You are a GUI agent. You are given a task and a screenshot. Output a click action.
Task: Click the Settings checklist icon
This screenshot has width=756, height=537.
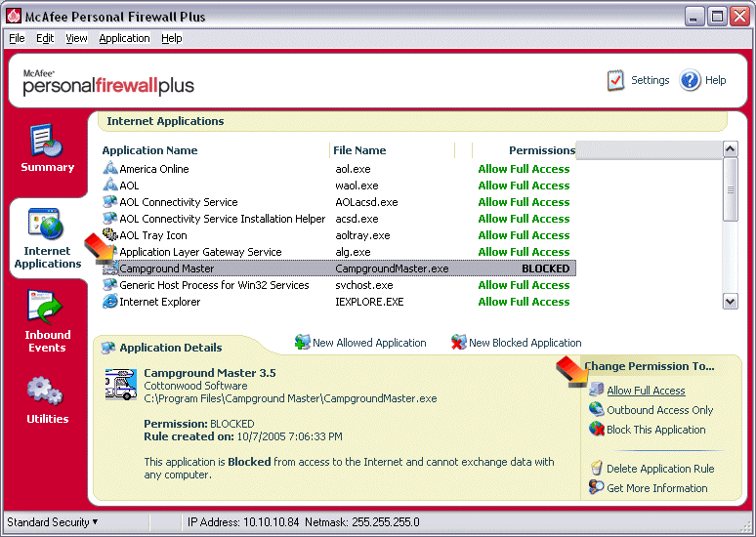point(615,80)
